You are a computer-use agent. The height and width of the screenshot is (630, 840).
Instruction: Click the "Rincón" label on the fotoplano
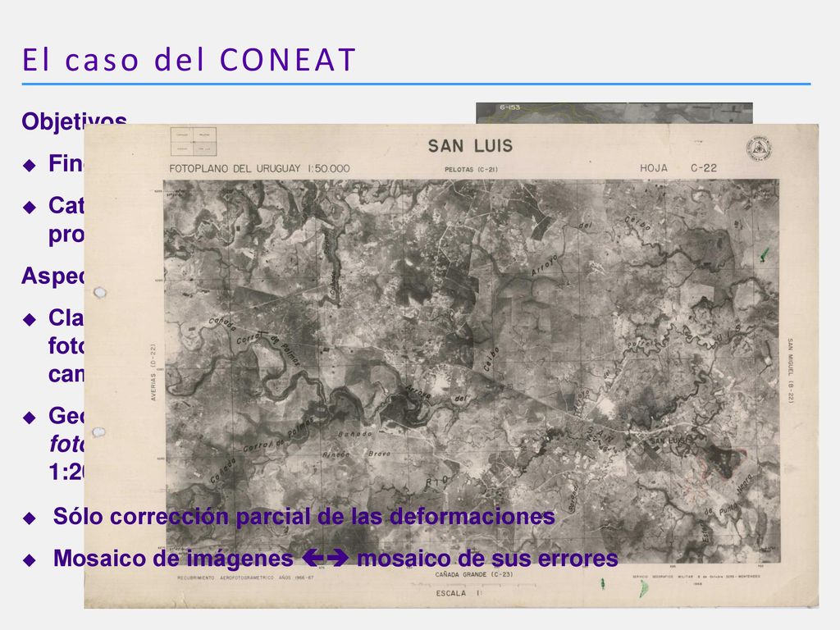[x=336, y=454]
